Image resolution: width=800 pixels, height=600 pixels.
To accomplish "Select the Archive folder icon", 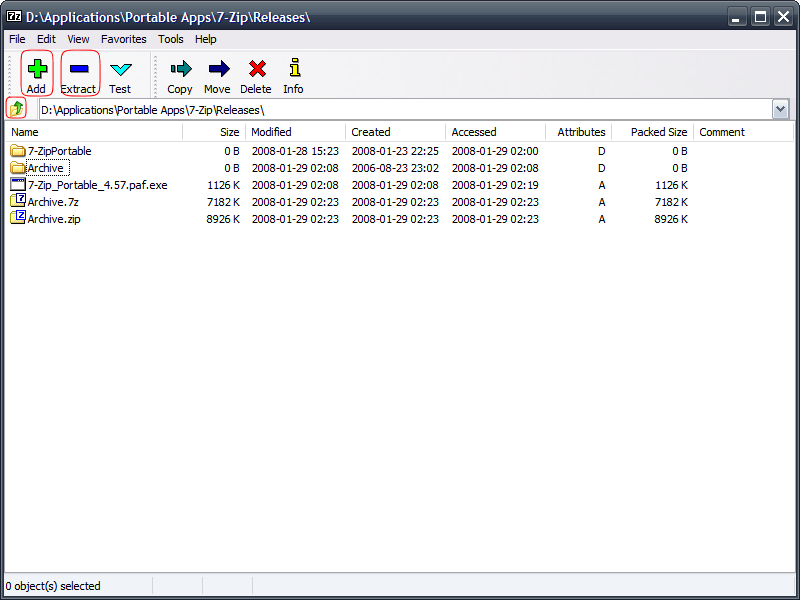I will pyautogui.click(x=18, y=168).
